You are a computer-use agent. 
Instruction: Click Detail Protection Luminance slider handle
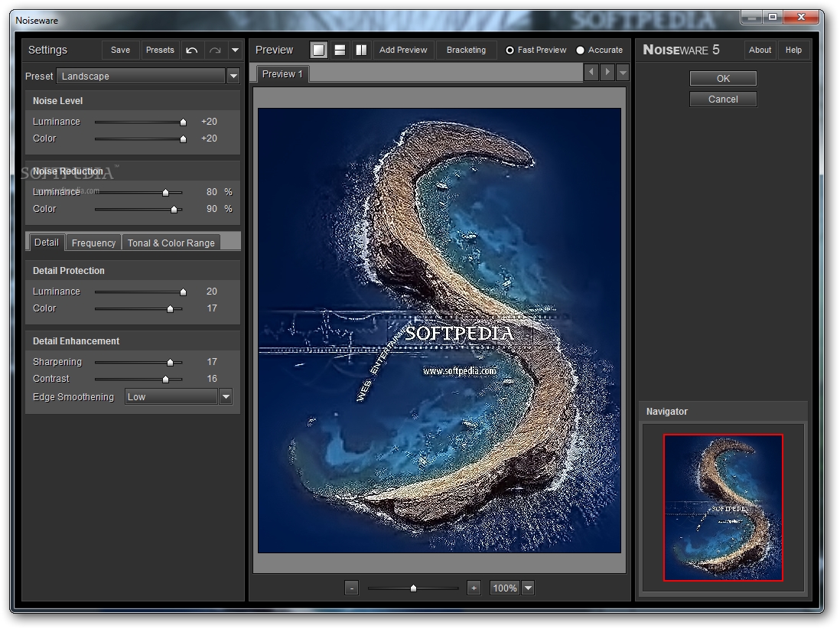coord(183,292)
